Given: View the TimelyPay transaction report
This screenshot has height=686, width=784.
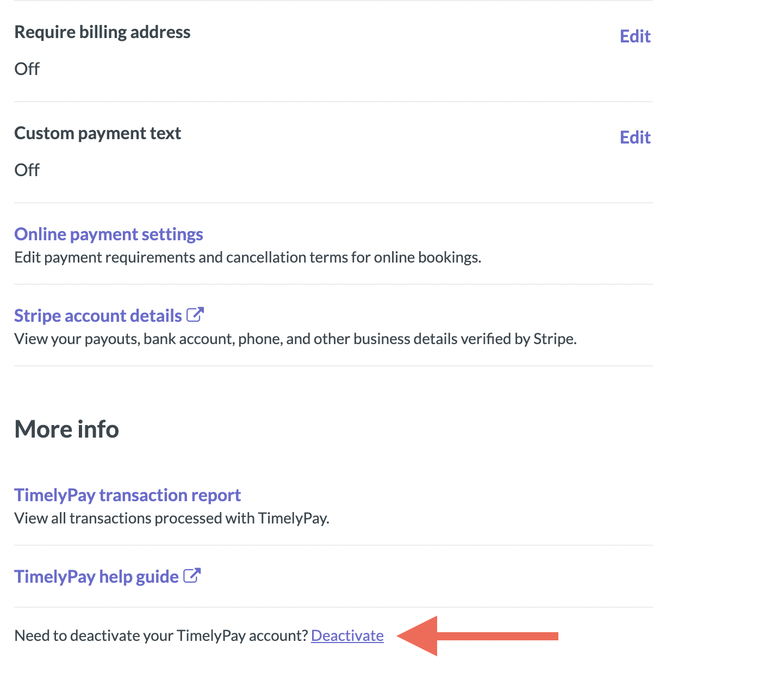Looking at the screenshot, I should click(127, 495).
